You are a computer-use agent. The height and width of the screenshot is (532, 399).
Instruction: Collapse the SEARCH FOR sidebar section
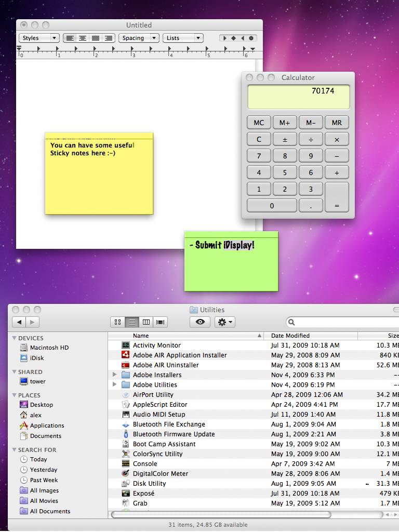click(x=14, y=449)
